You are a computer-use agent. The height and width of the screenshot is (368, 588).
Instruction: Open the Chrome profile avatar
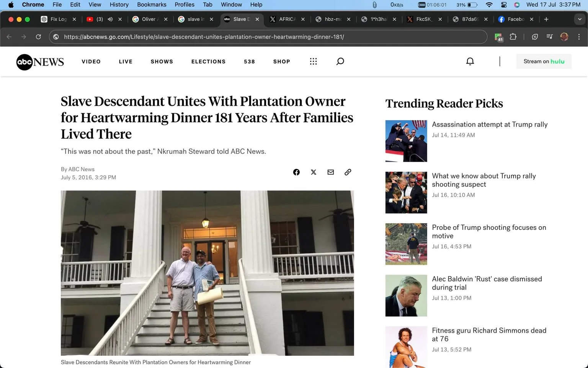[x=564, y=37]
